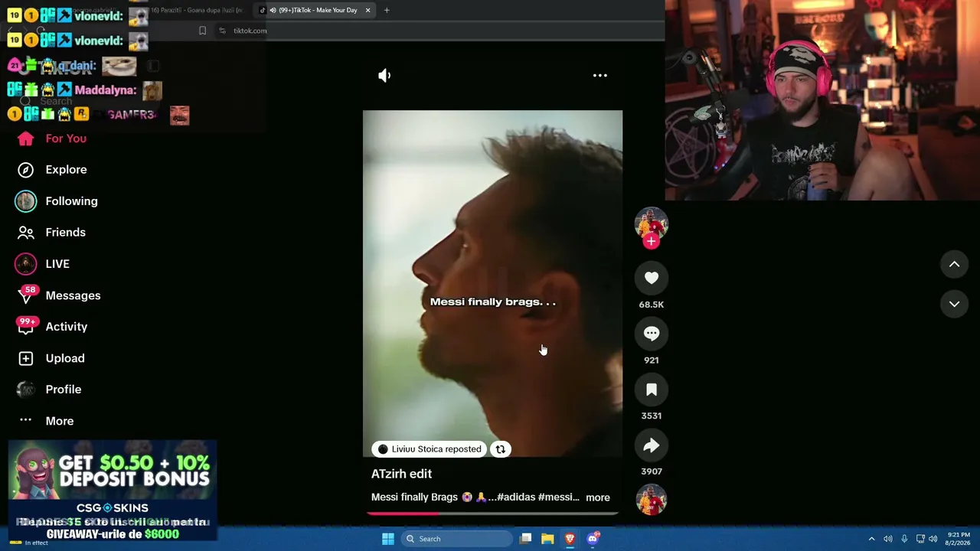Switch to Brave browser on the taskbar
The image size is (980, 551).
coord(570,539)
